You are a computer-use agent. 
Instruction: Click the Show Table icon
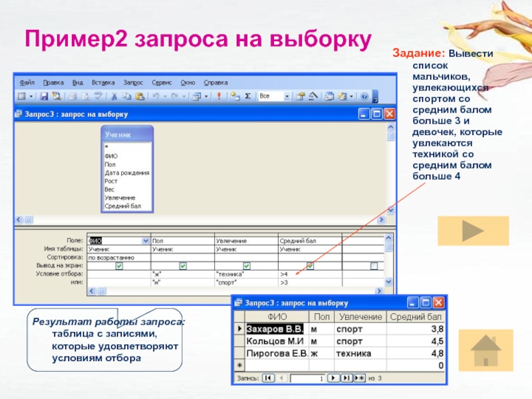(235, 96)
